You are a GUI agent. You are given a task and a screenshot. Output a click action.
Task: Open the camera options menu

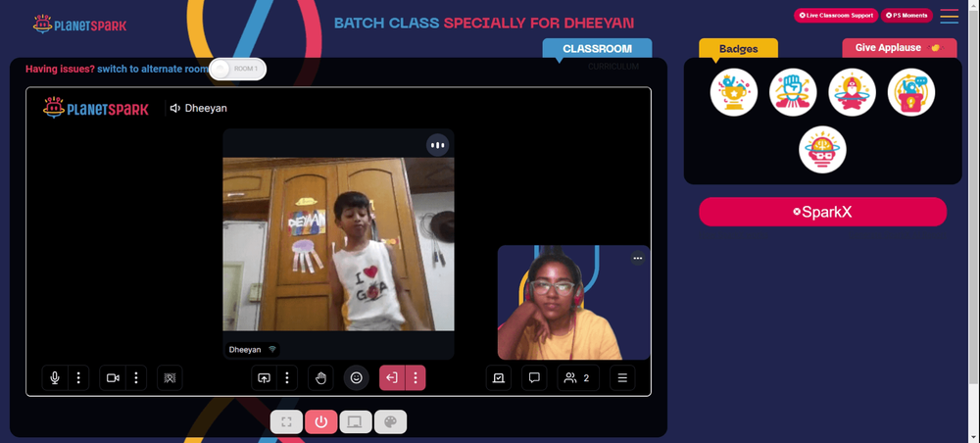click(136, 378)
